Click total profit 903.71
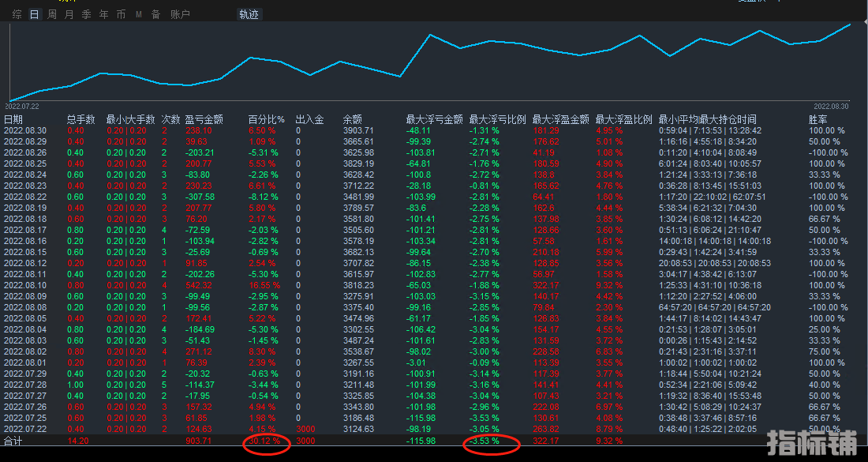Screen dimensions: 868x462 (x=198, y=441)
